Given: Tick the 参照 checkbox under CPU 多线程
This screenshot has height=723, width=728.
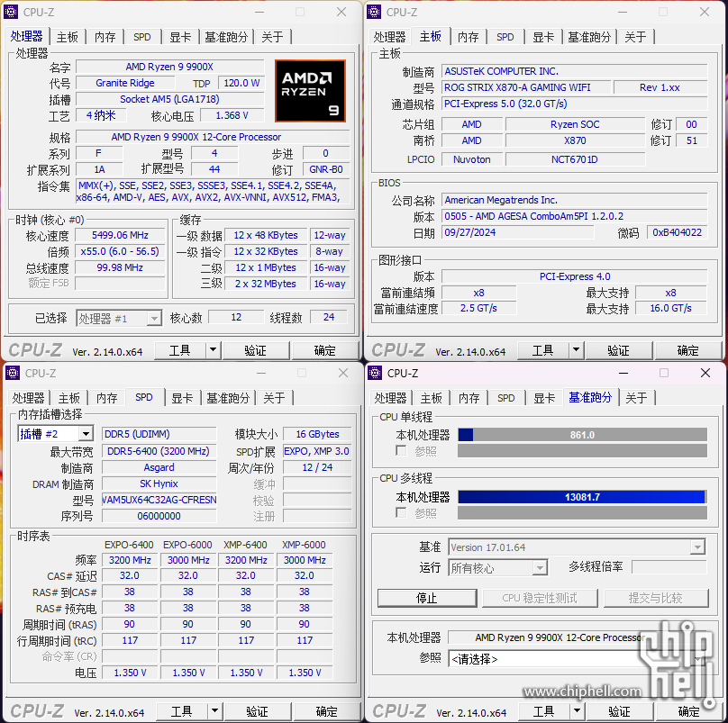Looking at the screenshot, I should (401, 513).
